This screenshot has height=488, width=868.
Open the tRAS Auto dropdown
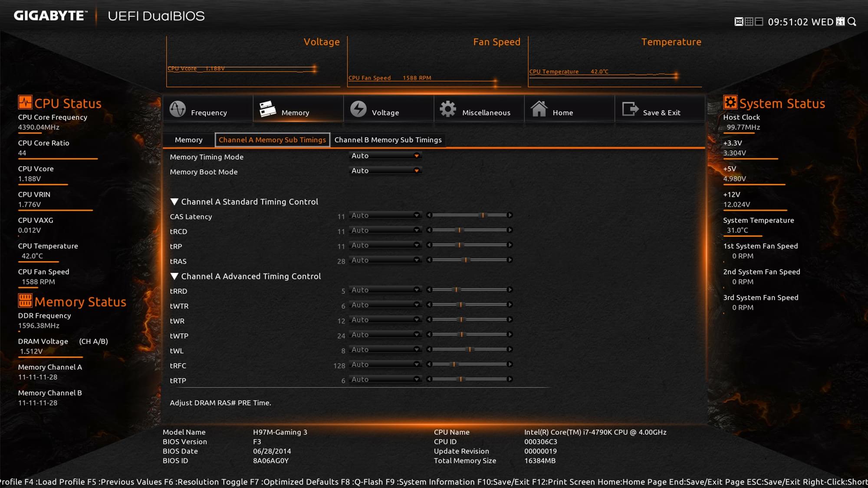(x=385, y=260)
